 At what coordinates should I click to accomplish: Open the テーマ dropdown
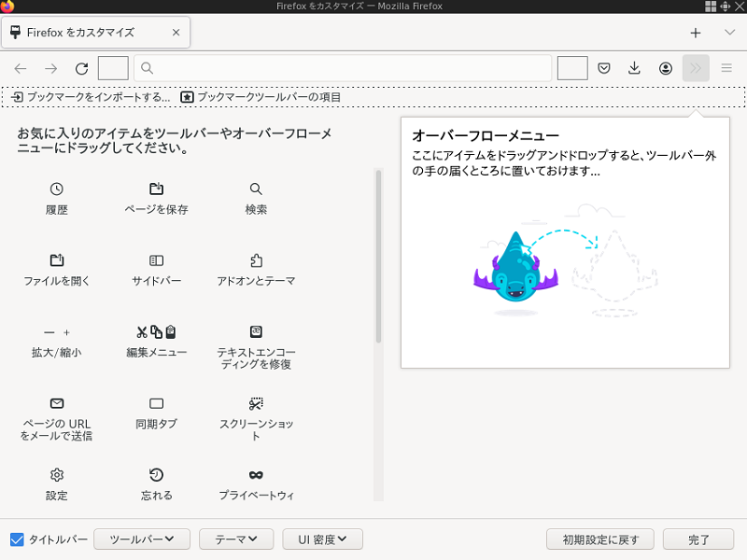[236, 539]
